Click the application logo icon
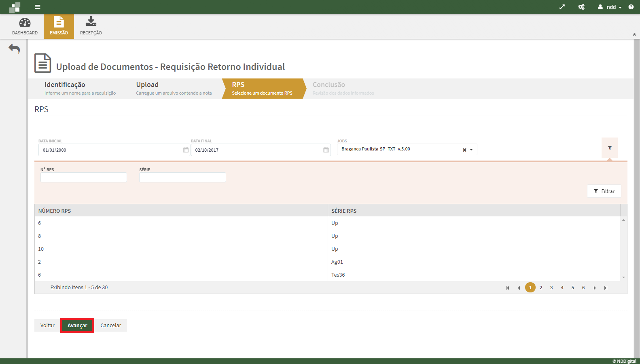640x364 pixels. (x=15, y=7)
